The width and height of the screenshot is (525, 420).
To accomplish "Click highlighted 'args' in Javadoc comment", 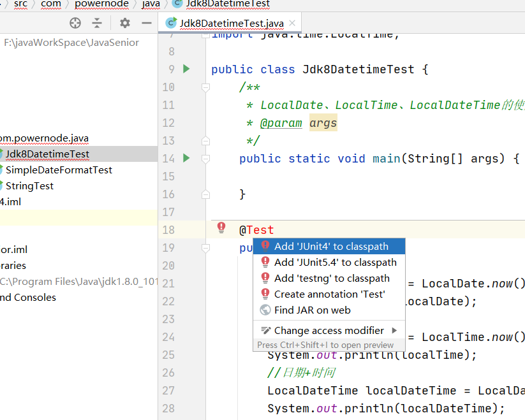I will coord(323,123).
